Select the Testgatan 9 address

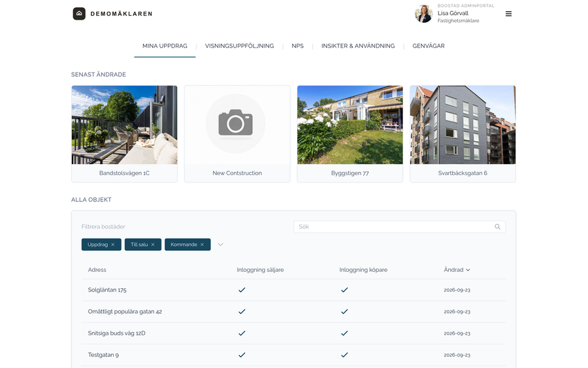[103, 355]
